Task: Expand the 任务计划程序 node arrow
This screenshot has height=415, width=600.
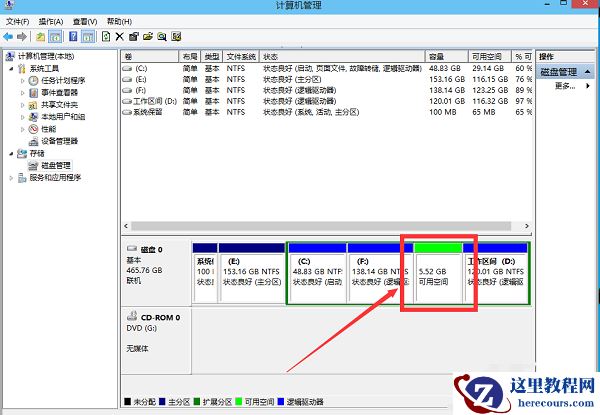Action: pyautogui.click(x=23, y=81)
